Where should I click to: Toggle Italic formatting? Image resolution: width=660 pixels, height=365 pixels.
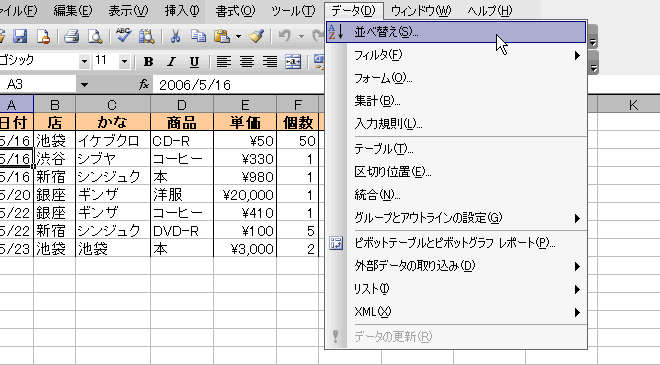coord(171,62)
